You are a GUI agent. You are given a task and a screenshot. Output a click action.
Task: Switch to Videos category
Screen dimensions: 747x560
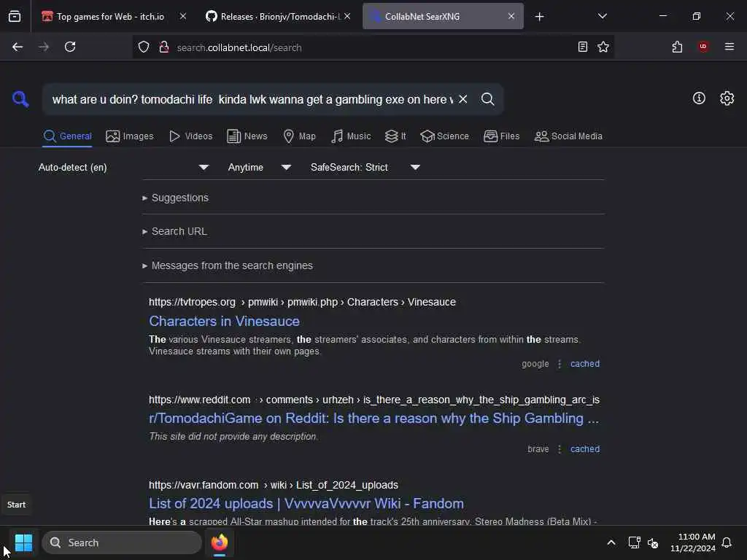191,136
